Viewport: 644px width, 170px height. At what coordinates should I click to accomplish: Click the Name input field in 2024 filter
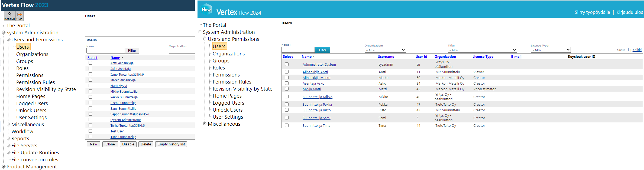pyautogui.click(x=298, y=50)
